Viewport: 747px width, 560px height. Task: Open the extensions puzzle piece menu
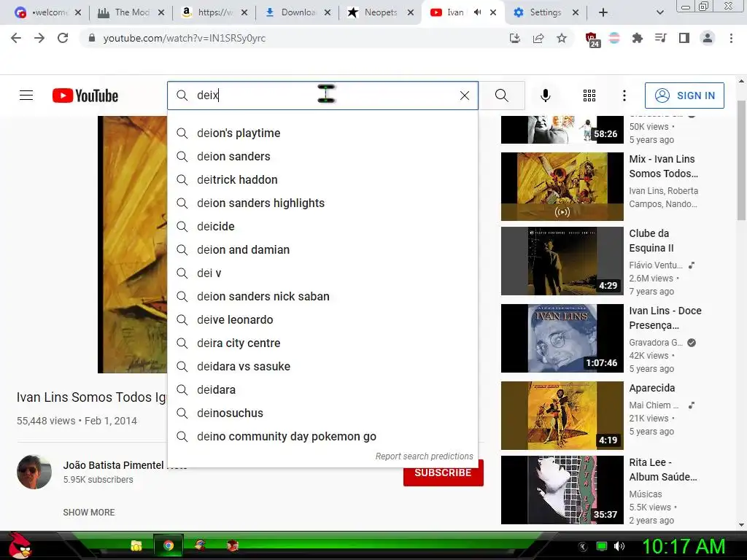point(637,38)
